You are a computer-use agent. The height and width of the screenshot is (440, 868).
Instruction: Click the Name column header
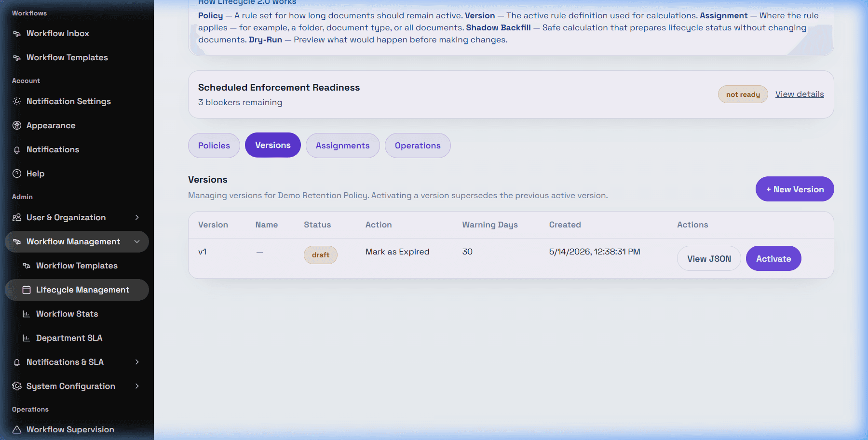point(267,225)
